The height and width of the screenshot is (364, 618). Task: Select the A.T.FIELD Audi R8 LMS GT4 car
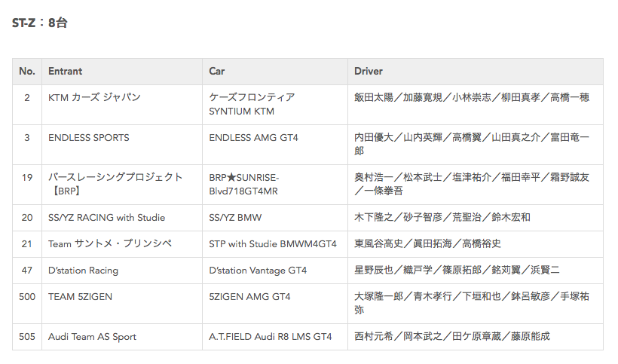click(x=270, y=337)
